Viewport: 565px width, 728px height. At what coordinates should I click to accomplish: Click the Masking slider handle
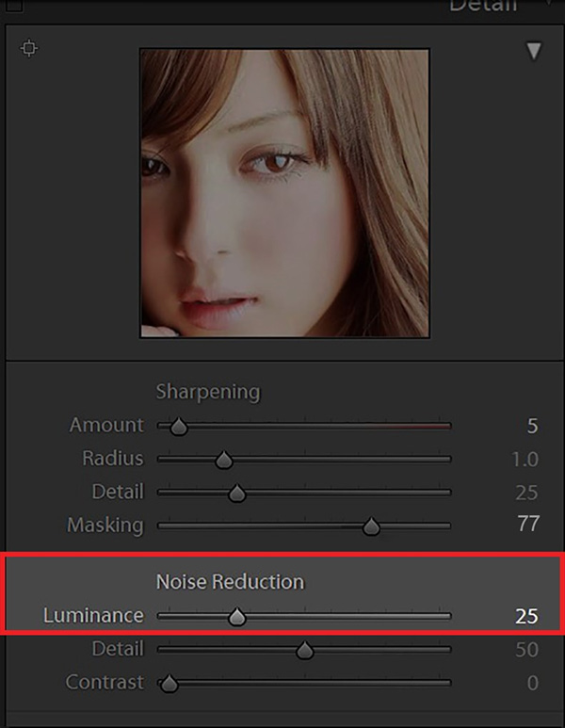[371, 526]
